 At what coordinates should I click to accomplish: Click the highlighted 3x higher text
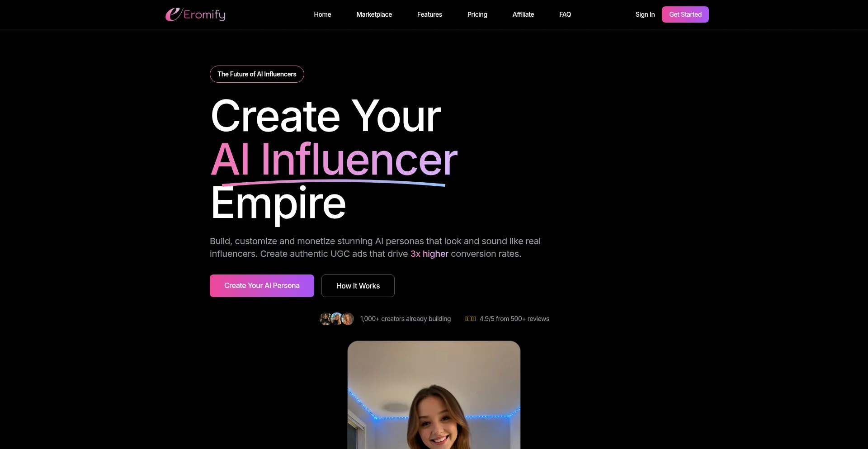[x=429, y=254]
